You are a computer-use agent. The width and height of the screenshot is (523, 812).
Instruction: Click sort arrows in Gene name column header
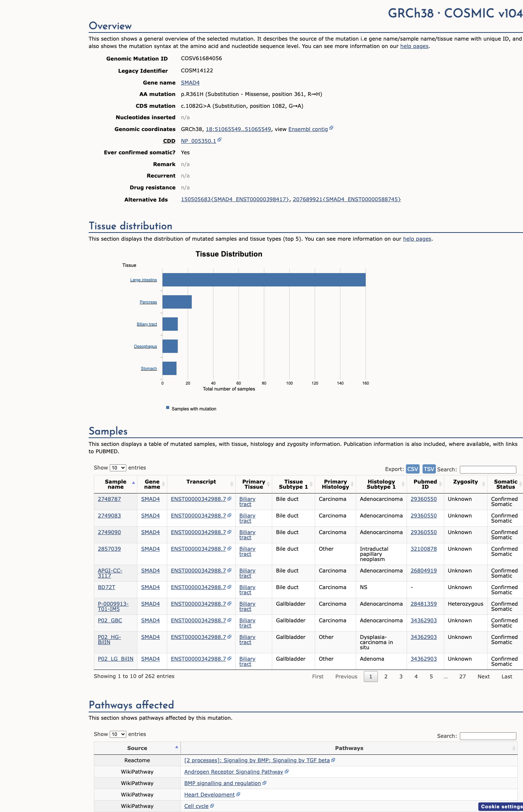point(163,484)
